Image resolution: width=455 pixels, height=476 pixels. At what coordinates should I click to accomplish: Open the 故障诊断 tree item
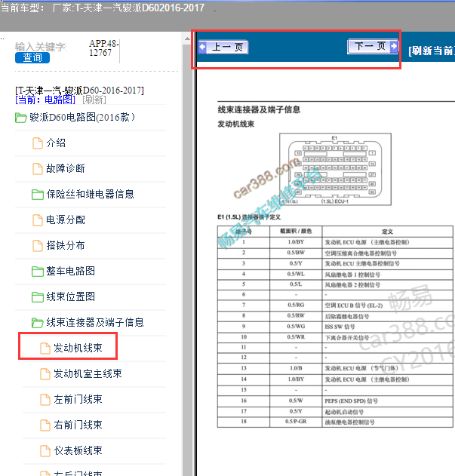click(x=66, y=168)
